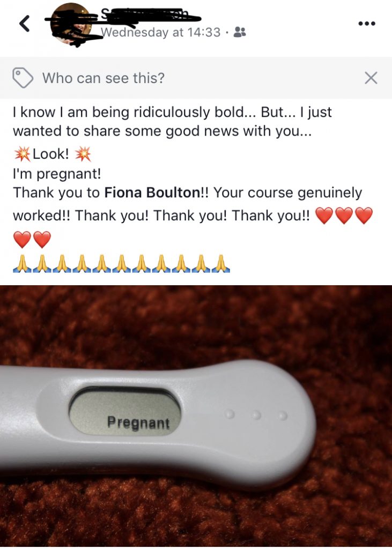This screenshot has height=549, width=392.
Task: Click the friends audience icon beside the timestamp
Action: coord(240,32)
